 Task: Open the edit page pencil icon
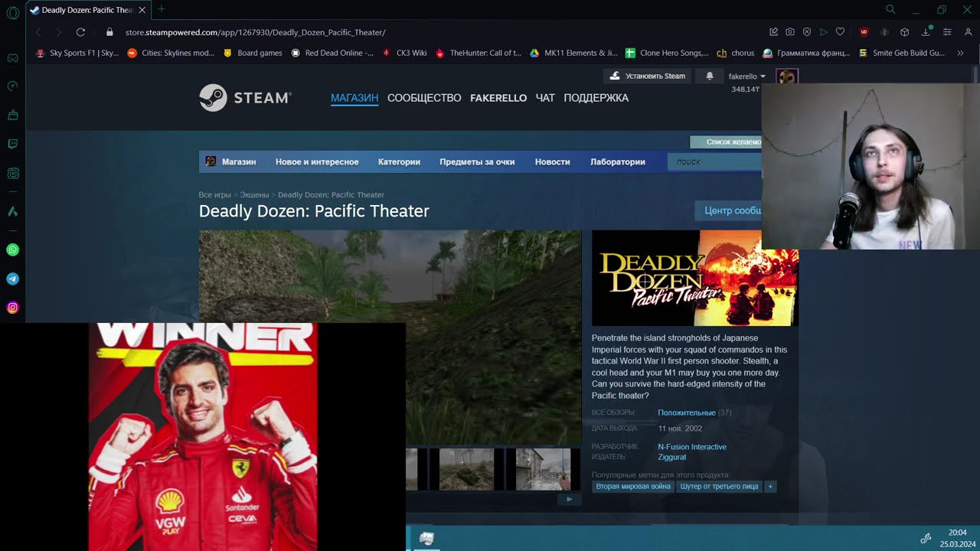click(x=773, y=32)
